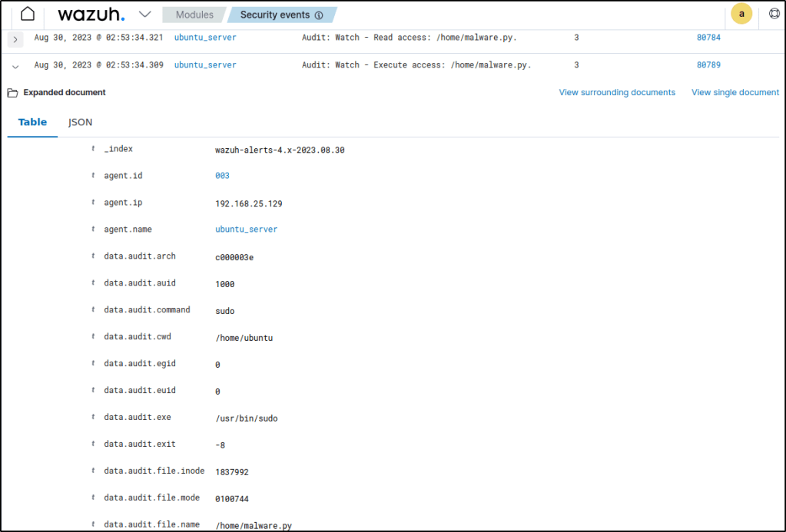Click the home icon in header

click(28, 15)
